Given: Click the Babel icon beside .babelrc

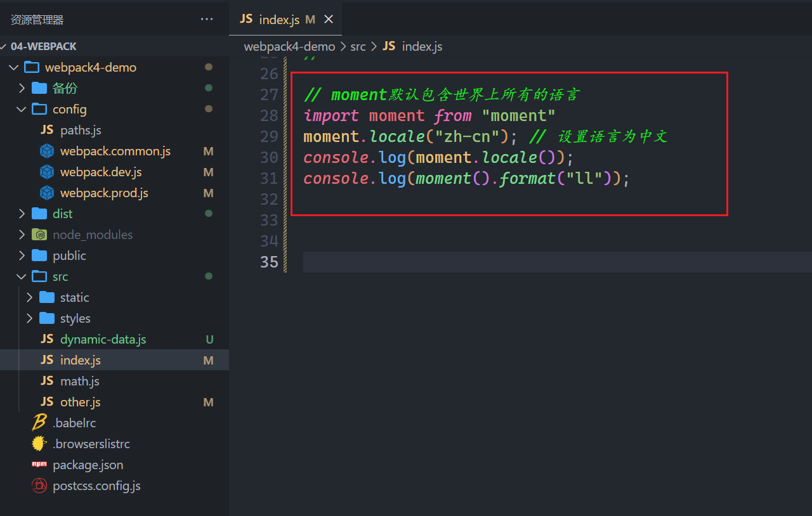Looking at the screenshot, I should click(x=39, y=422).
